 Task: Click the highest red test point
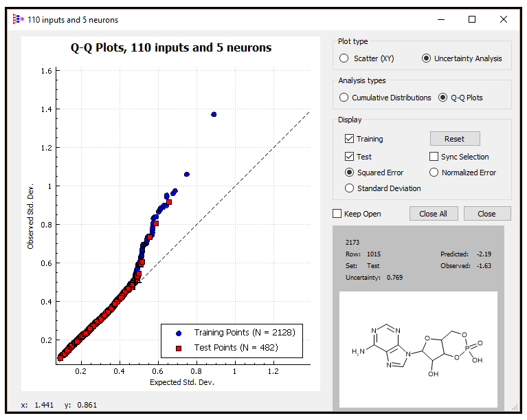point(169,202)
